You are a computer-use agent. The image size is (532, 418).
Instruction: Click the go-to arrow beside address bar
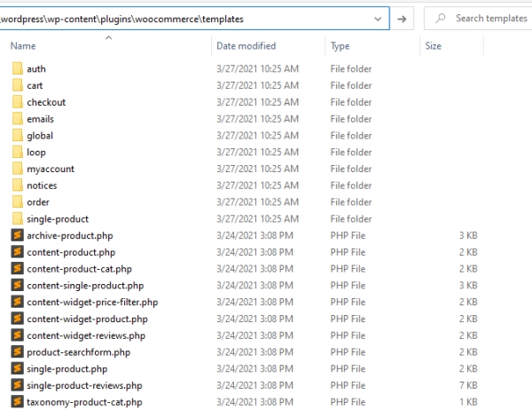click(402, 19)
